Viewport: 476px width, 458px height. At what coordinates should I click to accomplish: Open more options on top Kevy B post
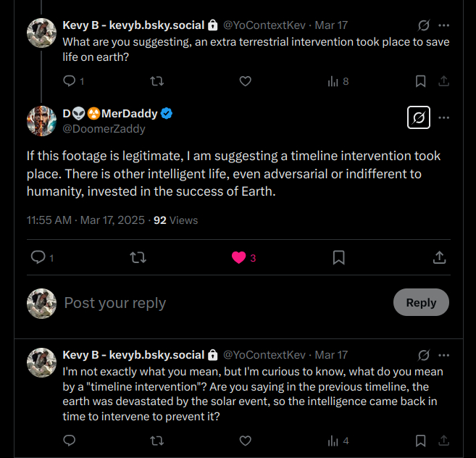(x=444, y=25)
